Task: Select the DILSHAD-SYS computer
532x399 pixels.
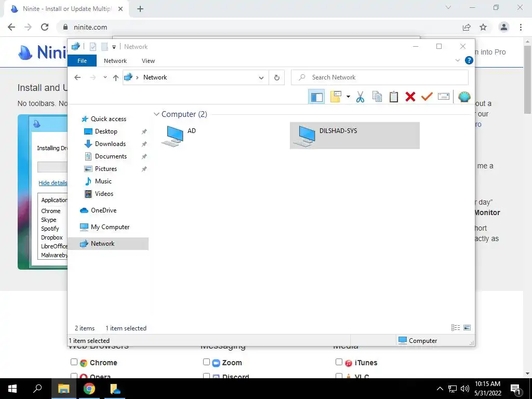Action: 354,136
